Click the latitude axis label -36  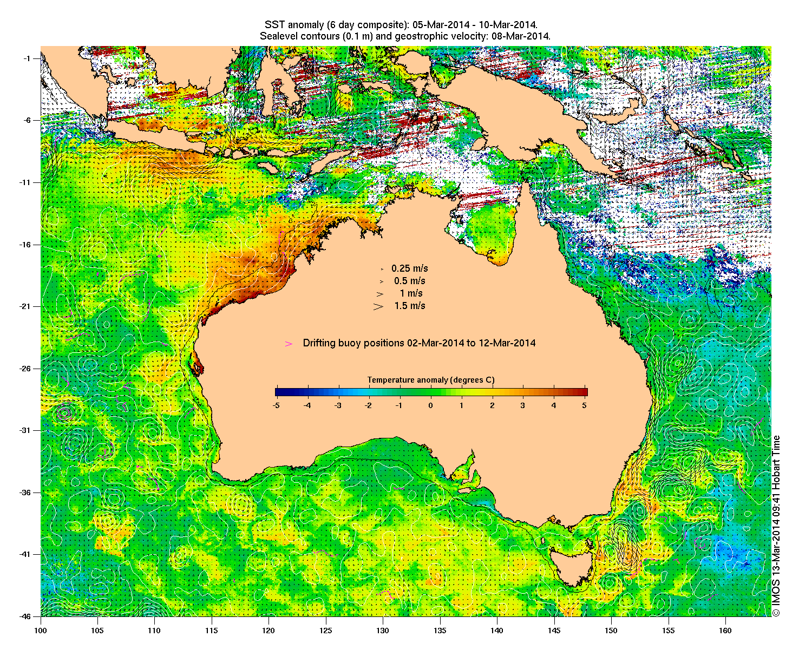(26, 493)
